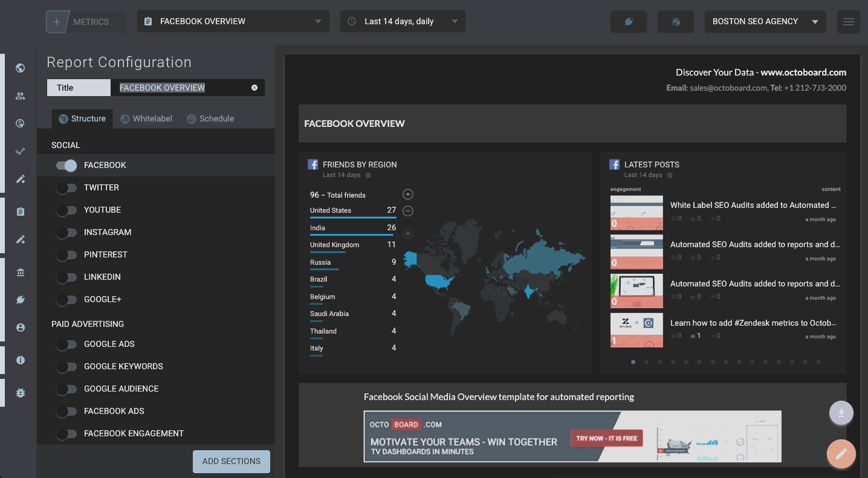
Task: Click the White Label SEO Audits post thumbnail
Action: click(636, 213)
